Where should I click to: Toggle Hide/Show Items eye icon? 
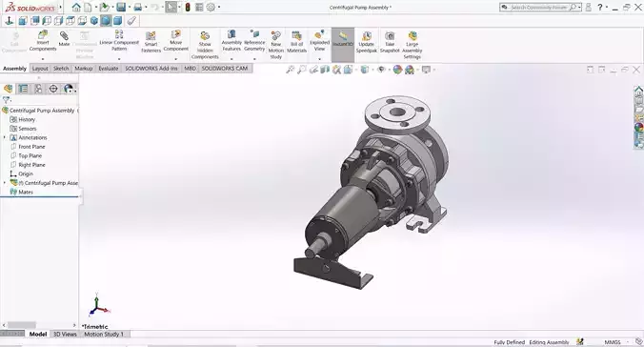pyautogui.click(x=381, y=70)
